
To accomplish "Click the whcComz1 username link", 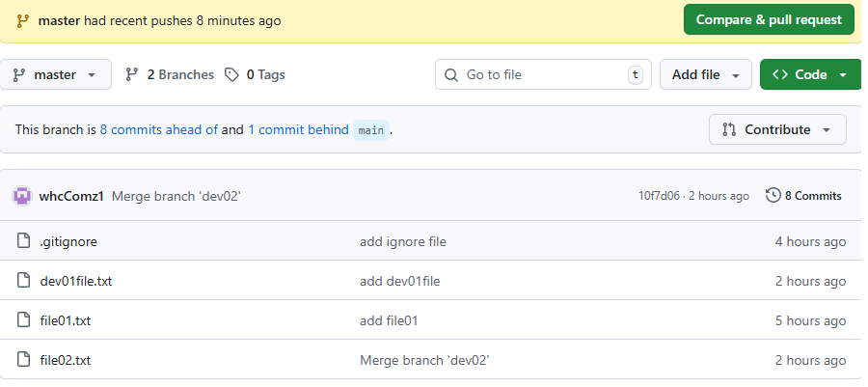I will coord(71,196).
